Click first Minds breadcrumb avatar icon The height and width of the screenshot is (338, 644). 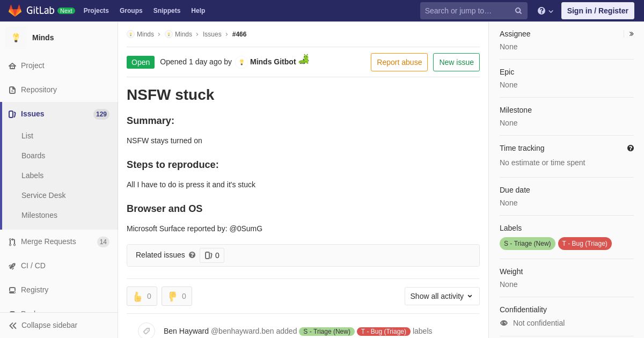pyautogui.click(x=130, y=34)
